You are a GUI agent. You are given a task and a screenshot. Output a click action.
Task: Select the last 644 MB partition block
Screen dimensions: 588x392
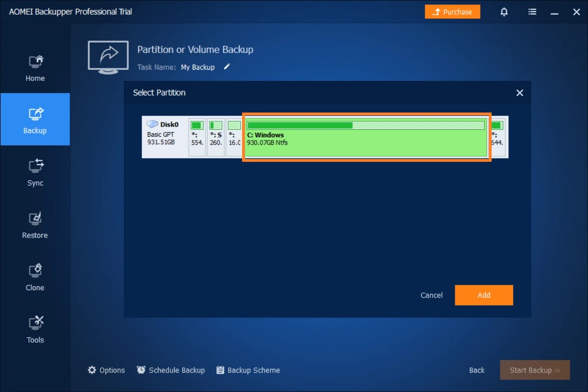click(x=498, y=137)
